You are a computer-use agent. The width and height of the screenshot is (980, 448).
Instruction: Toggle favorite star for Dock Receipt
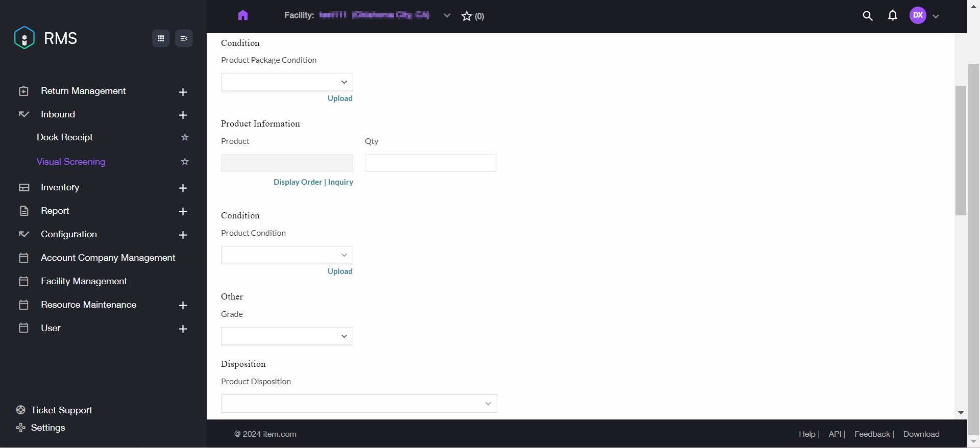click(x=185, y=137)
